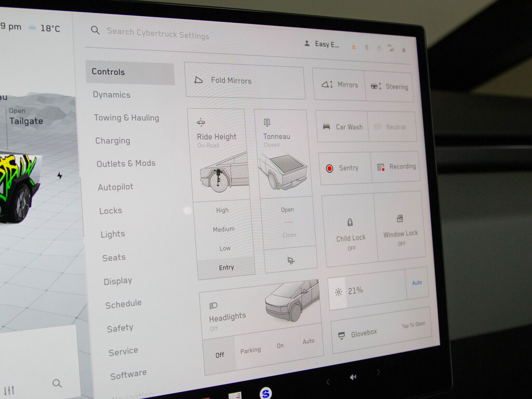Set Ride Height to High

222,210
